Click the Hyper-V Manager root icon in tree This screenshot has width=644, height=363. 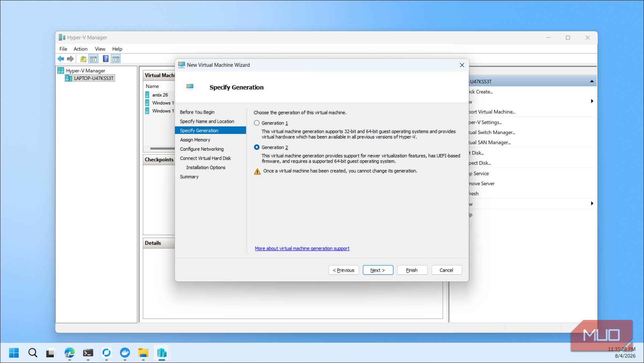61,70
